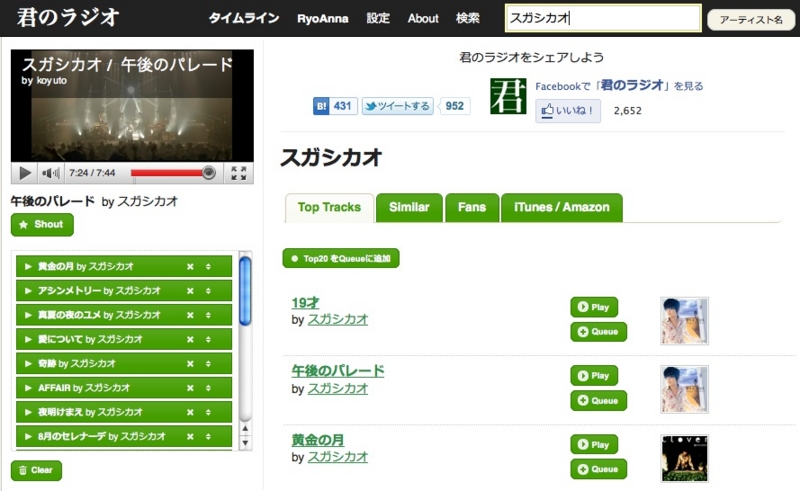Screen dimensions: 800x491
Task: Click the queue scrollbar up arrow
Action: pos(245,429)
